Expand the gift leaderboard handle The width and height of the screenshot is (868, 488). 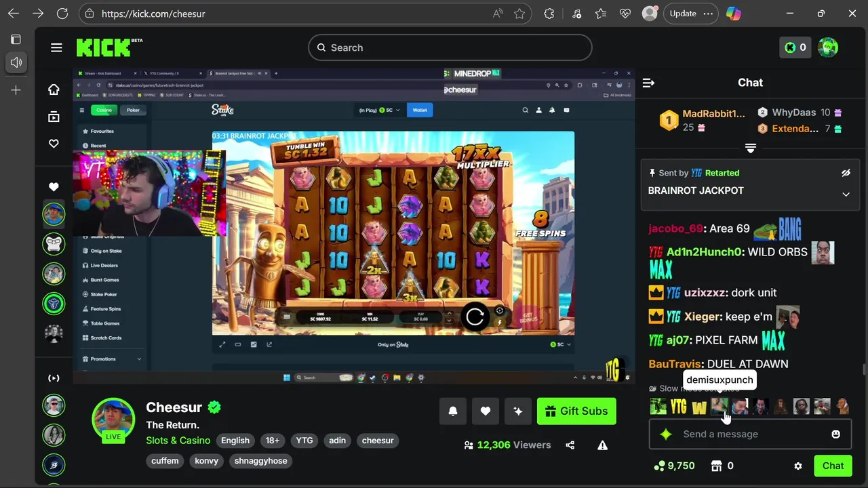750,148
